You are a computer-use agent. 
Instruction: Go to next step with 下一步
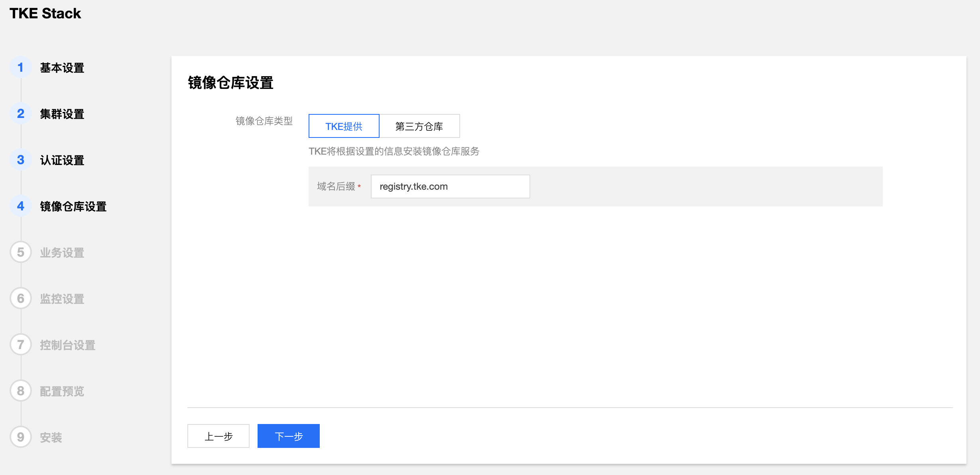pyautogui.click(x=288, y=436)
